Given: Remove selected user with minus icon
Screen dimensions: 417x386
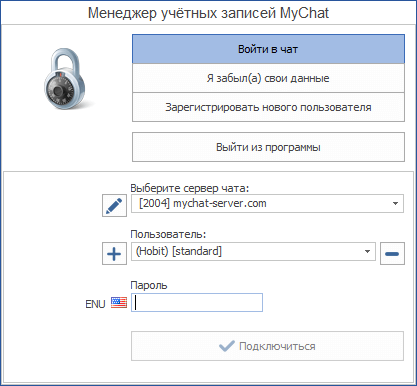Looking at the screenshot, I should (392, 254).
